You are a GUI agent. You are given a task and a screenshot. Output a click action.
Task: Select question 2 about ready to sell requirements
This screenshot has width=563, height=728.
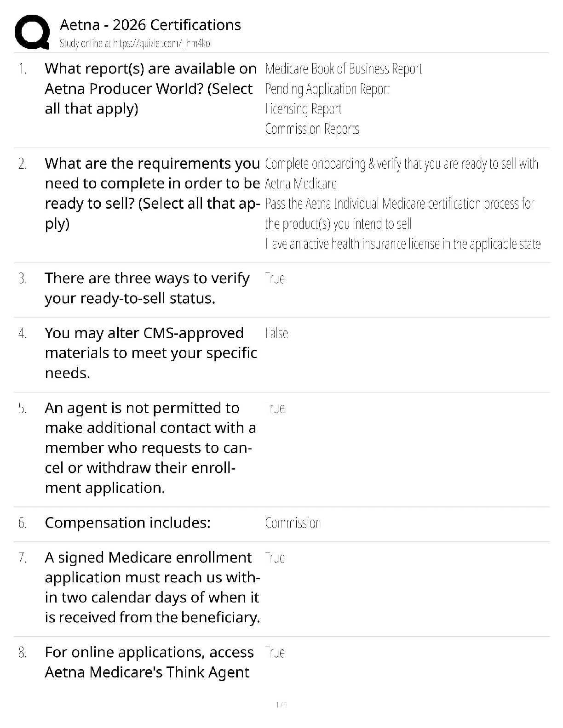(x=152, y=193)
